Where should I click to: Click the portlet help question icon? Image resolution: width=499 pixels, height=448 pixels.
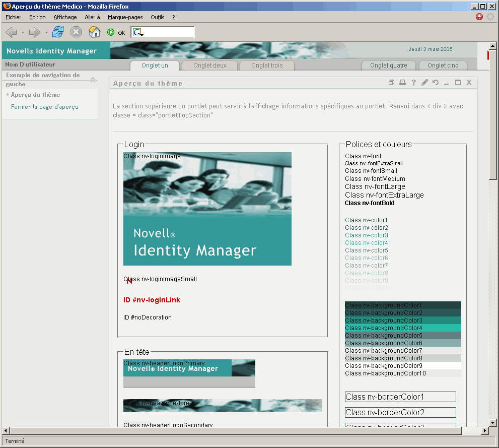click(413, 83)
